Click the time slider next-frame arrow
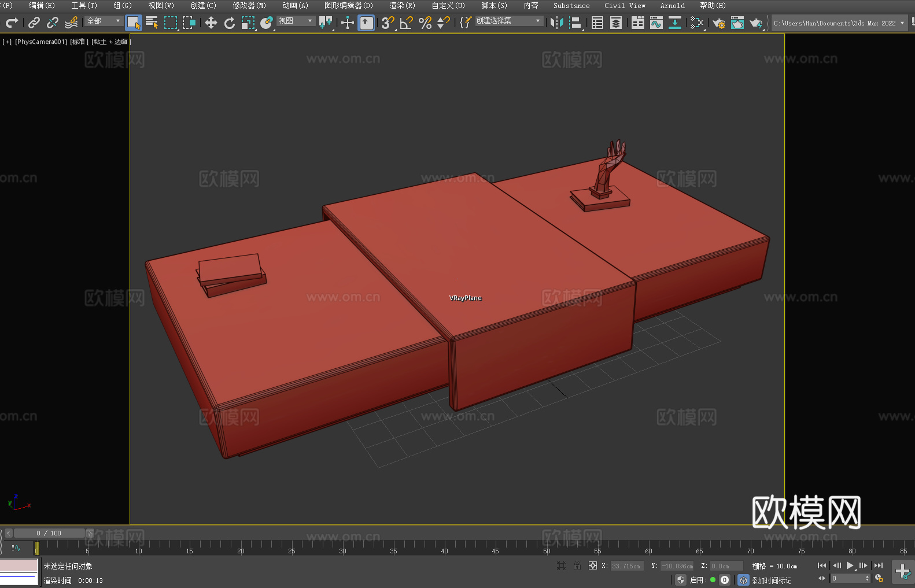915x588 pixels. [x=90, y=533]
